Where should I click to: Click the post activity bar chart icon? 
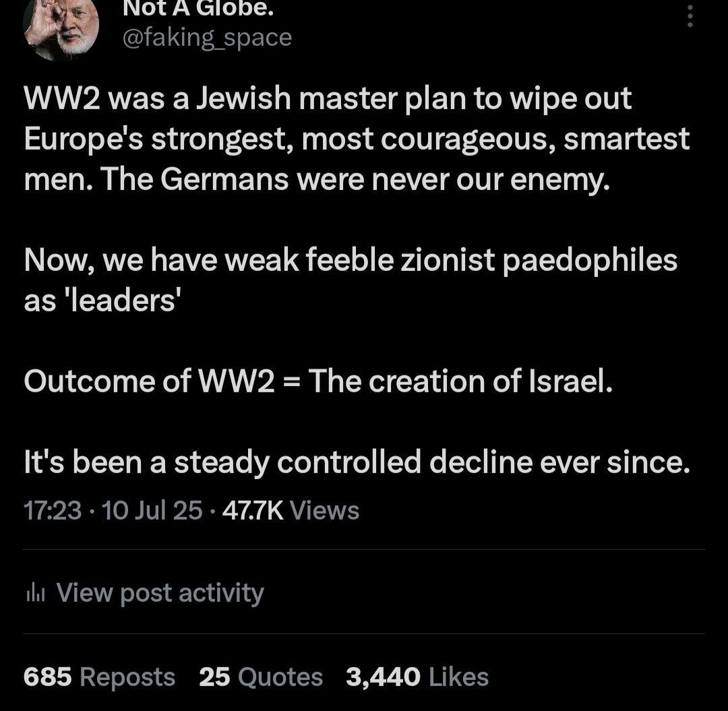click(x=34, y=593)
